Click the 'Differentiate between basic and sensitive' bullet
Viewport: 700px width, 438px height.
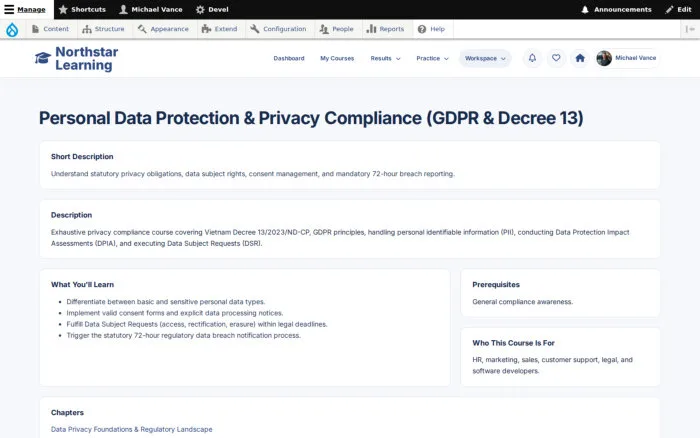[x=166, y=302]
